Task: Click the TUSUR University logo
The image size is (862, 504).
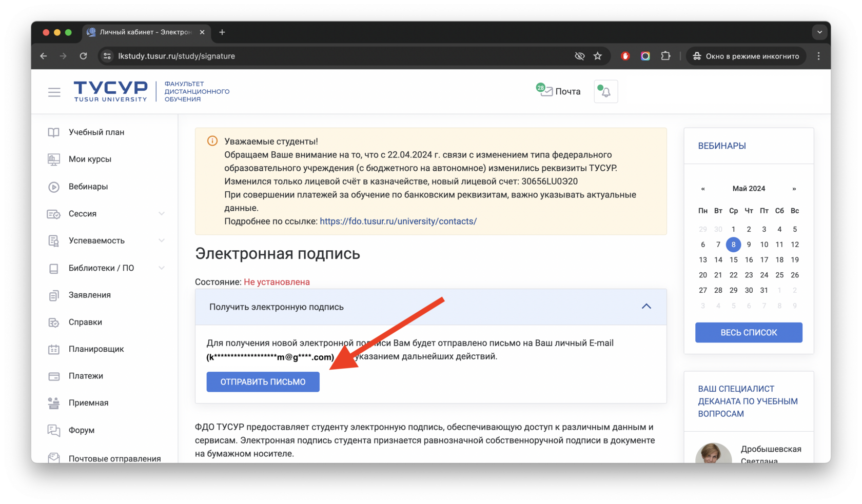Action: 110,91
